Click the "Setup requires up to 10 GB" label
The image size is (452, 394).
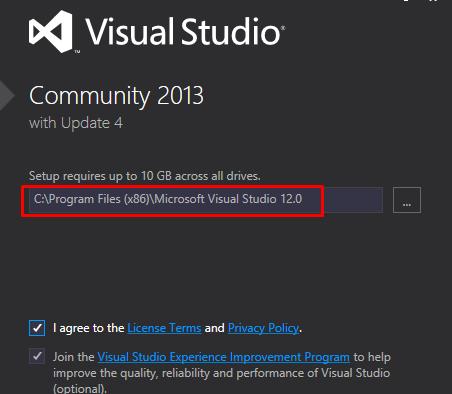[x=145, y=176]
